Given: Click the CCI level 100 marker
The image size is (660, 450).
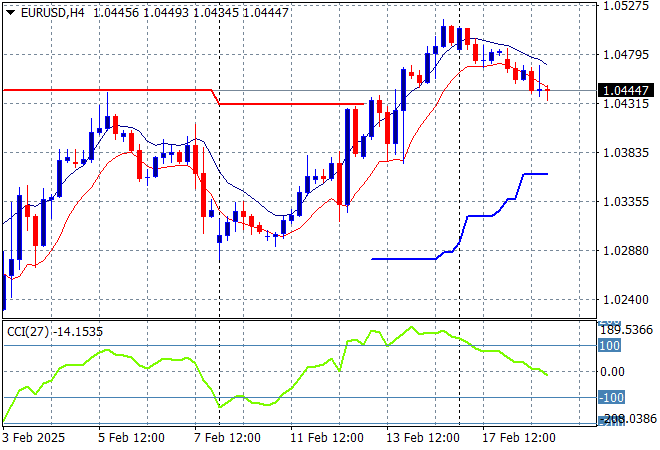Looking at the screenshot, I should tap(610, 345).
